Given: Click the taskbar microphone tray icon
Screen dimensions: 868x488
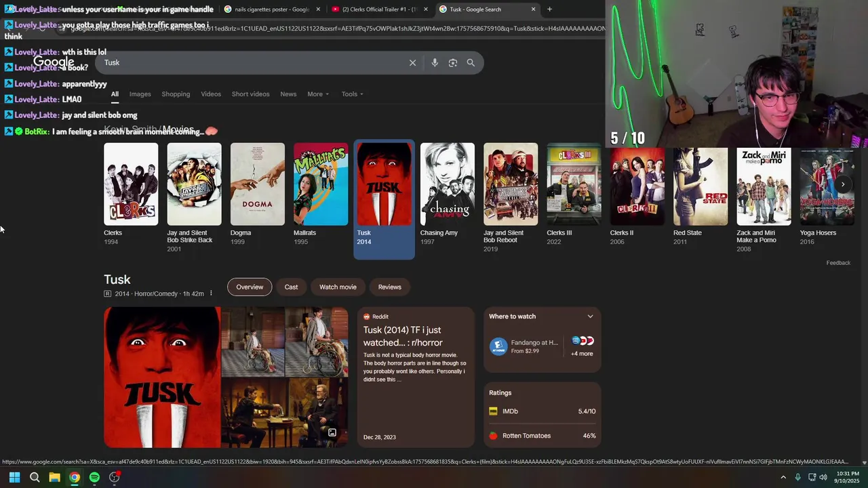Looking at the screenshot, I should coord(798,477).
